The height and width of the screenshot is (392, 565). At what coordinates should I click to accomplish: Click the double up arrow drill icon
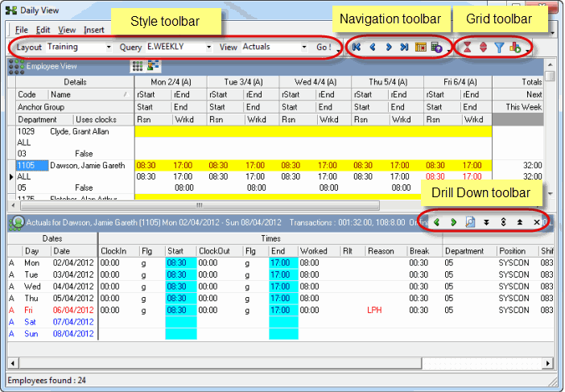click(x=520, y=222)
